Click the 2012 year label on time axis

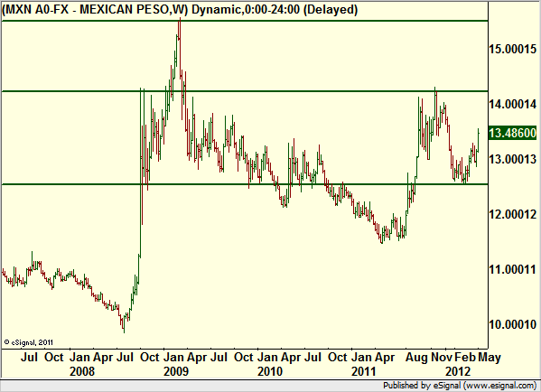pyautogui.click(x=458, y=371)
